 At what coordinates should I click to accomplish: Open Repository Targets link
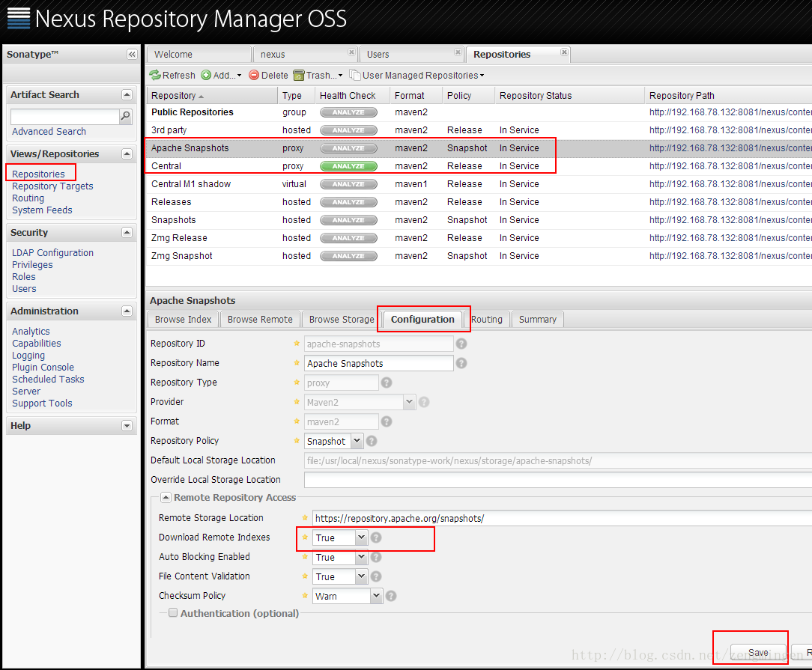(x=53, y=186)
